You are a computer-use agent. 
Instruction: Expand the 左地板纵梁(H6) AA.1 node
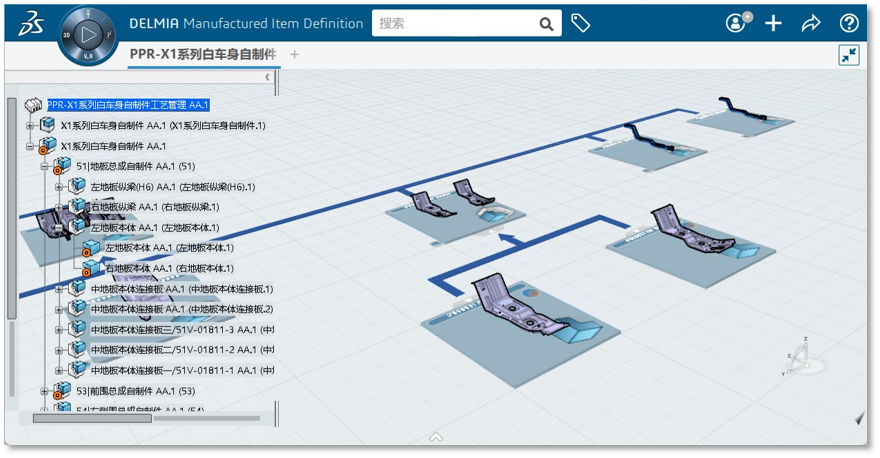pos(59,187)
